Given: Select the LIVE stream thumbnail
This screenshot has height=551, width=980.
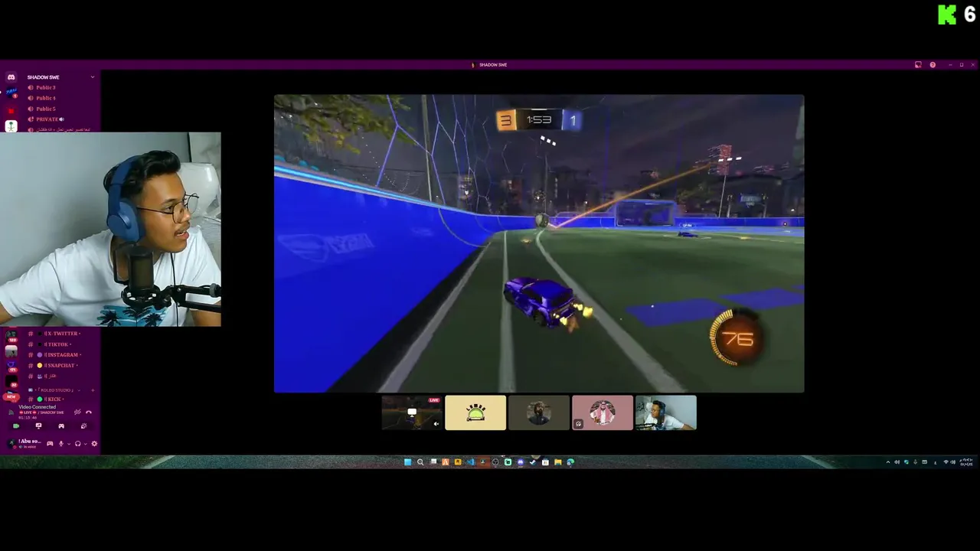Looking at the screenshot, I should 413,412.
